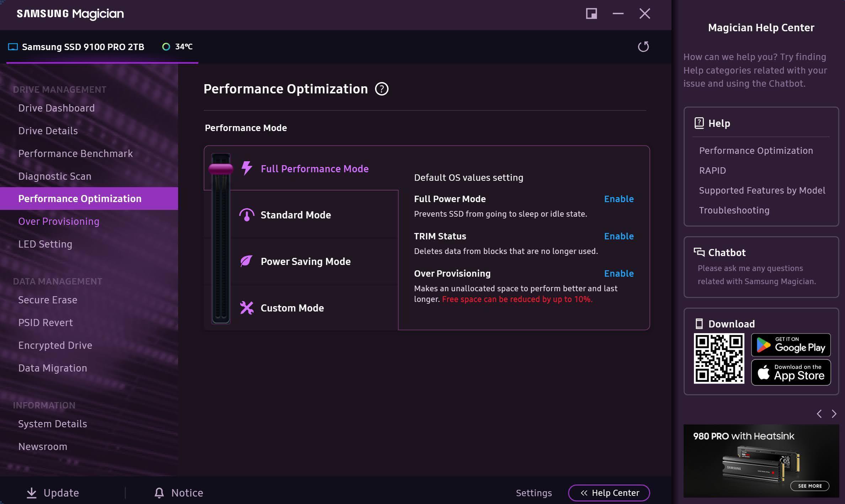Collapse the Help Center panel button
Image resolution: width=845 pixels, height=504 pixels.
point(609,493)
